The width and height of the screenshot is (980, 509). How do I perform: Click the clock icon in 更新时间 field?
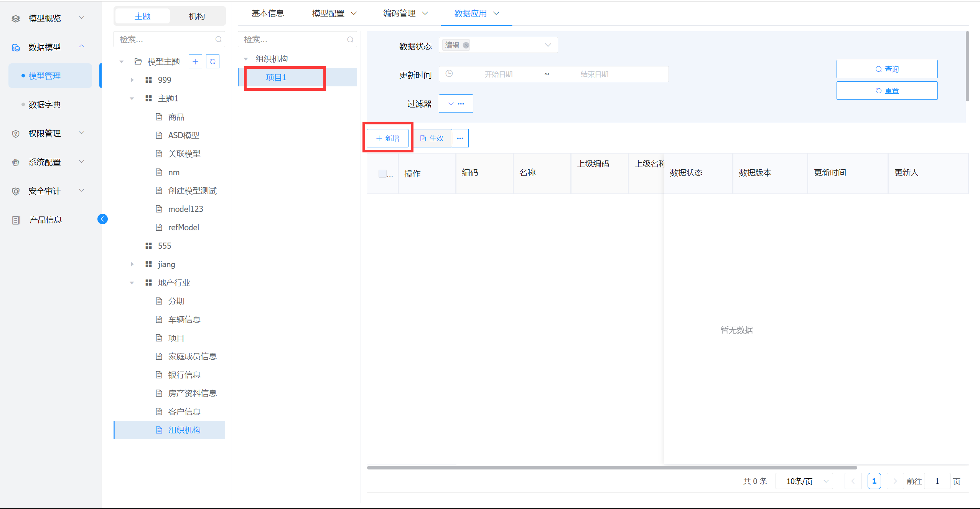coord(449,73)
